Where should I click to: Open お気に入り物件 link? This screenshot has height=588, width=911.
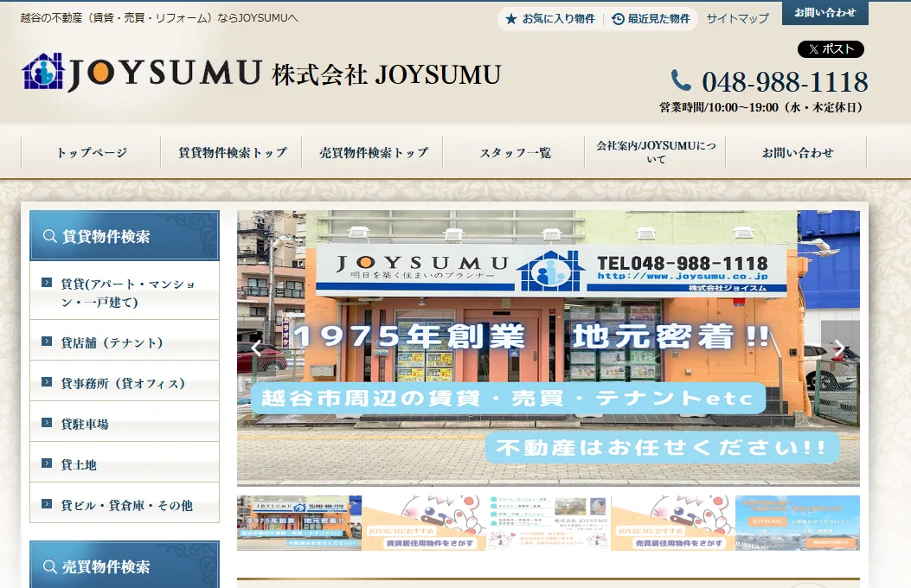(551, 19)
